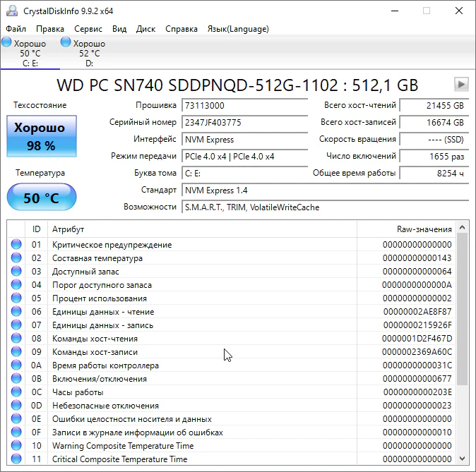Open the Сервис menu
The image size is (476, 472).
88,29
